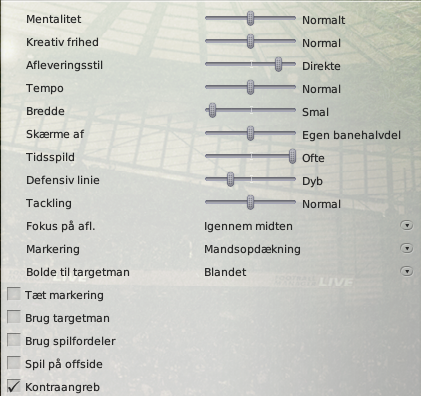The image size is (421, 396).
Task: Click the Blandet targetman value
Action: [225, 272]
